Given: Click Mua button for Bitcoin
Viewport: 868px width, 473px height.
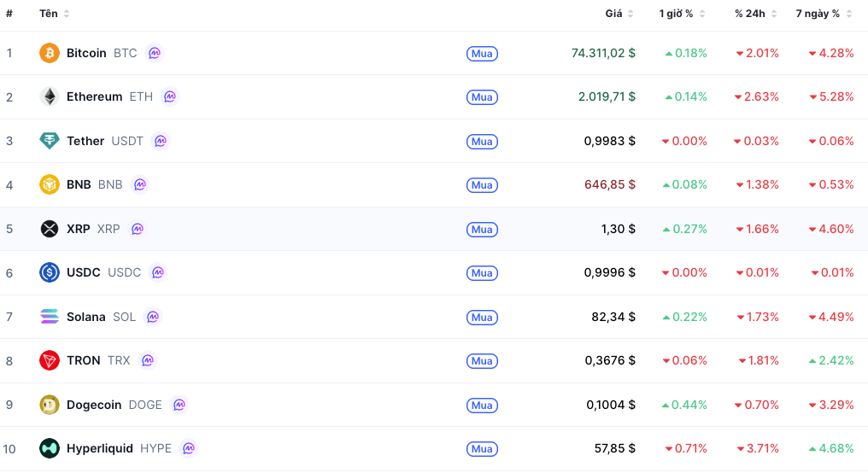Looking at the screenshot, I should point(482,54).
